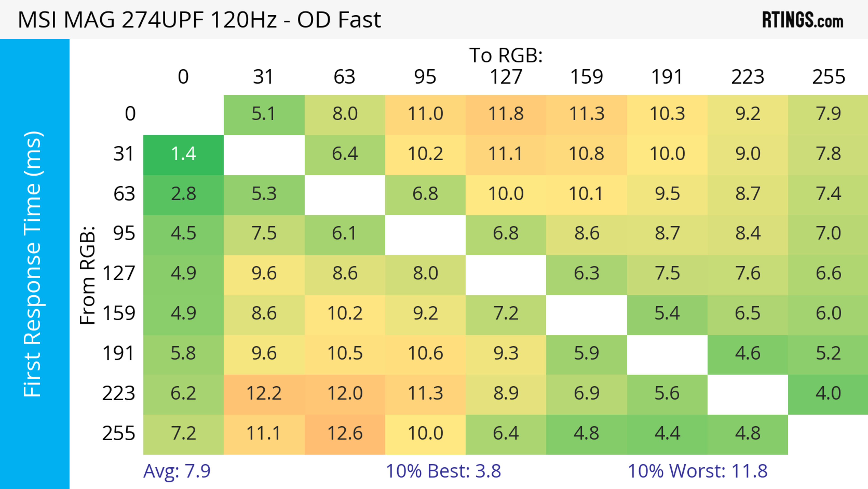Viewport: 868px width, 489px height.
Task: Click the 223 row header
Action: pos(119,393)
